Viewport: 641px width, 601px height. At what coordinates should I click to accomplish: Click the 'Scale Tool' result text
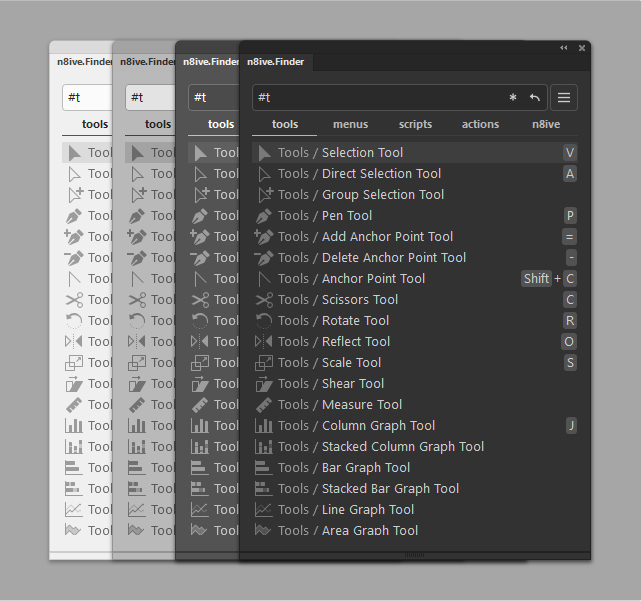[x=351, y=363]
